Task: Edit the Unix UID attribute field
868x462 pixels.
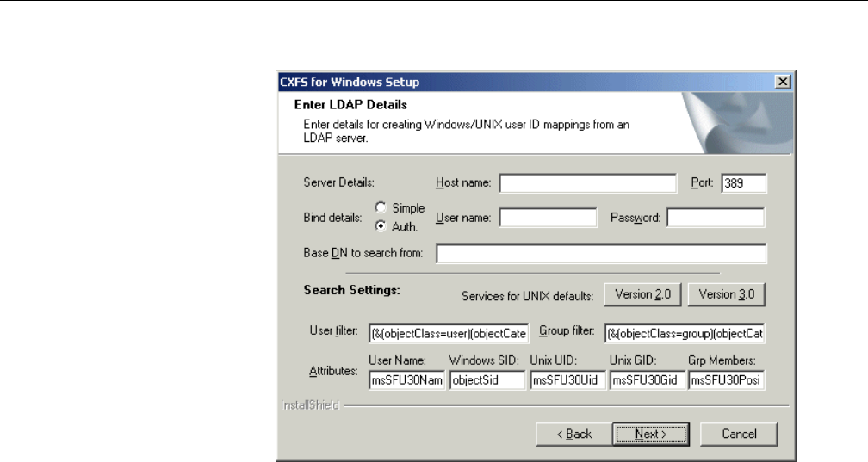Action: coord(567,380)
